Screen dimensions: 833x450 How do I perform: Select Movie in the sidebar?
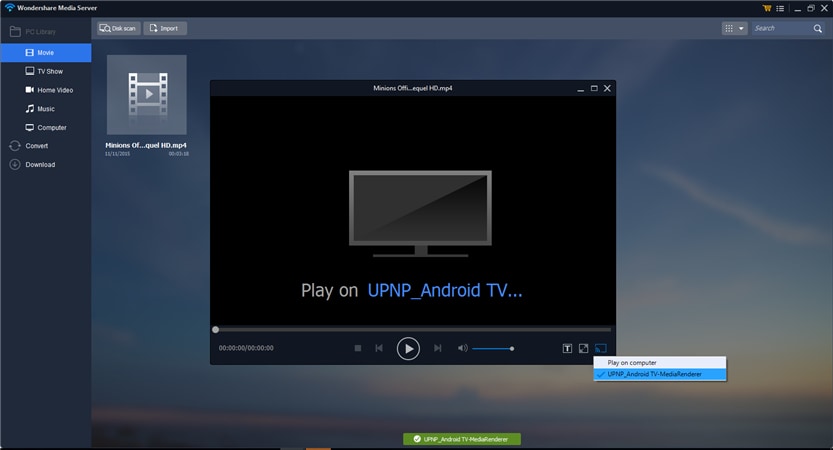tap(46, 53)
